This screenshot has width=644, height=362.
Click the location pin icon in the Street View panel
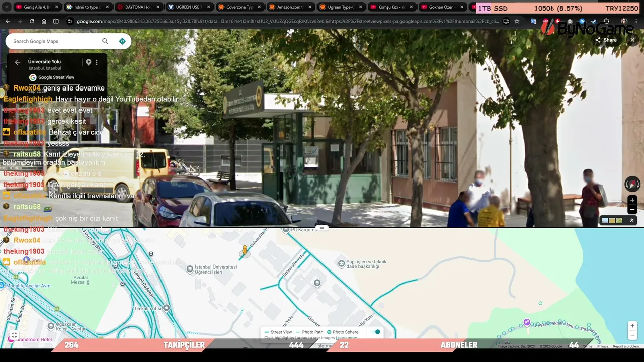[89, 62]
